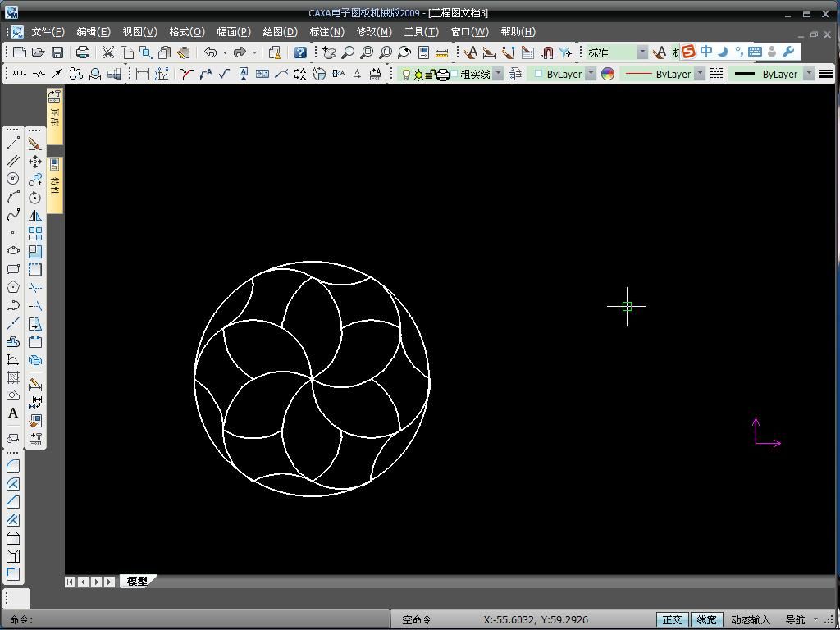Click the surface roughness checkmark icon

(224, 73)
